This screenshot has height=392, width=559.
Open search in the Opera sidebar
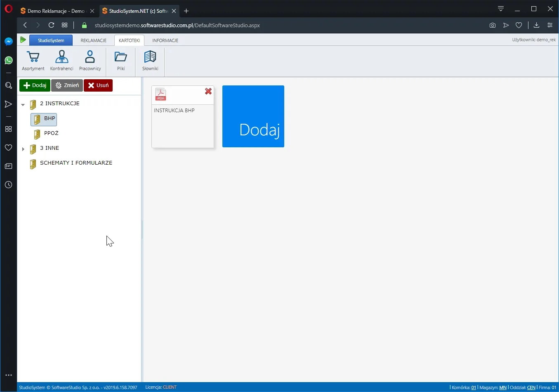click(8, 85)
